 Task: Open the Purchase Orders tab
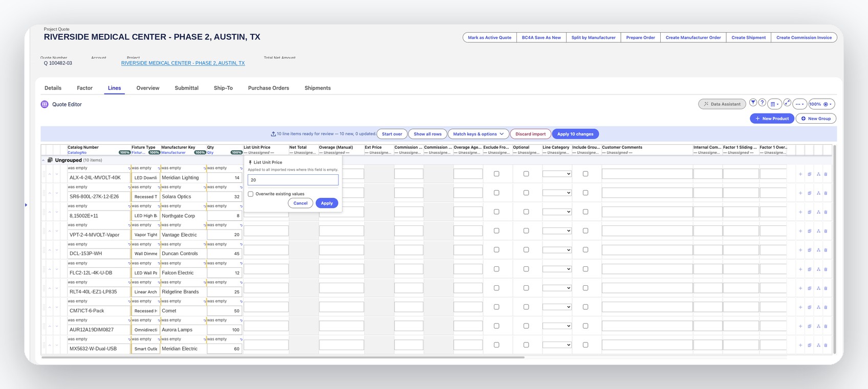click(x=269, y=88)
